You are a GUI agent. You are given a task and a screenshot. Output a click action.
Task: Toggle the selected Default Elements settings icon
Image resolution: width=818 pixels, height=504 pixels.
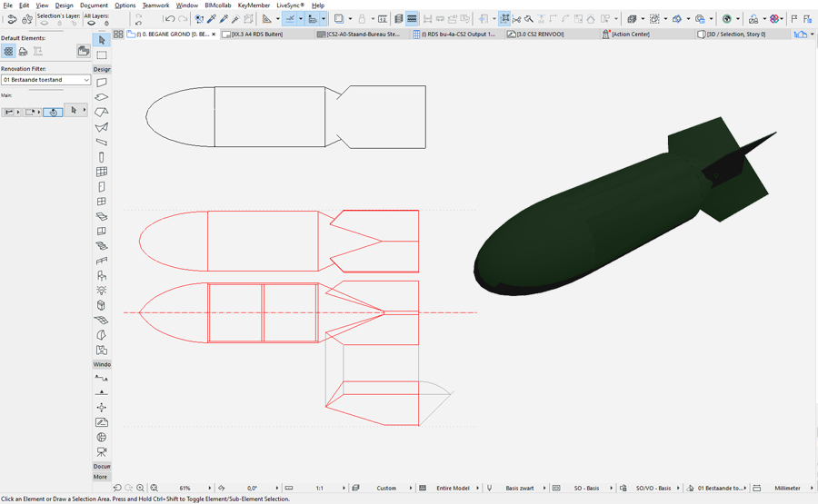pos(8,51)
